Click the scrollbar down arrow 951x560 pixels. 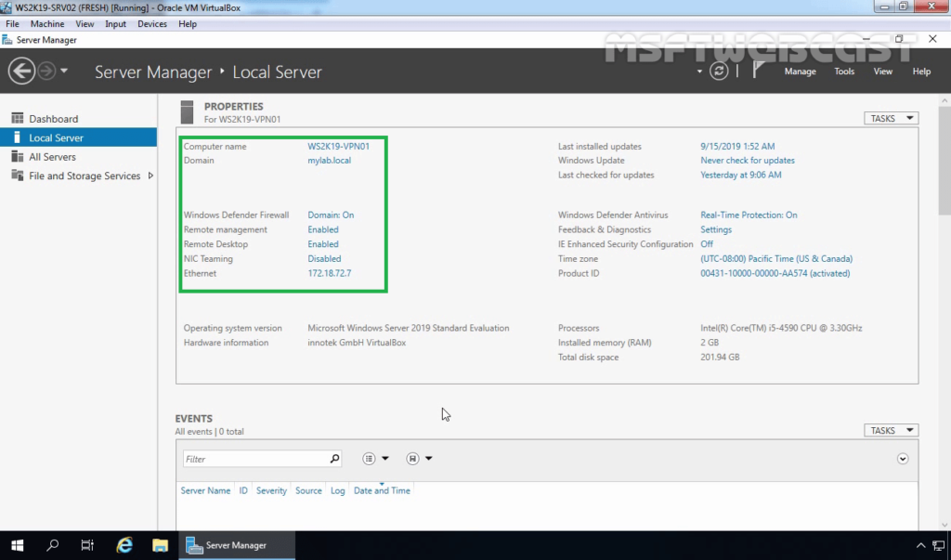pos(944,526)
